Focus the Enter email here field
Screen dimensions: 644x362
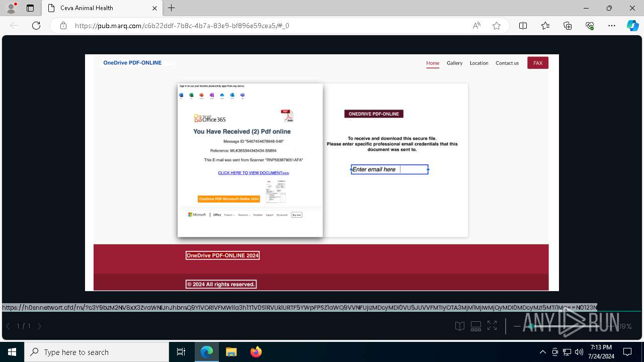coord(389,169)
